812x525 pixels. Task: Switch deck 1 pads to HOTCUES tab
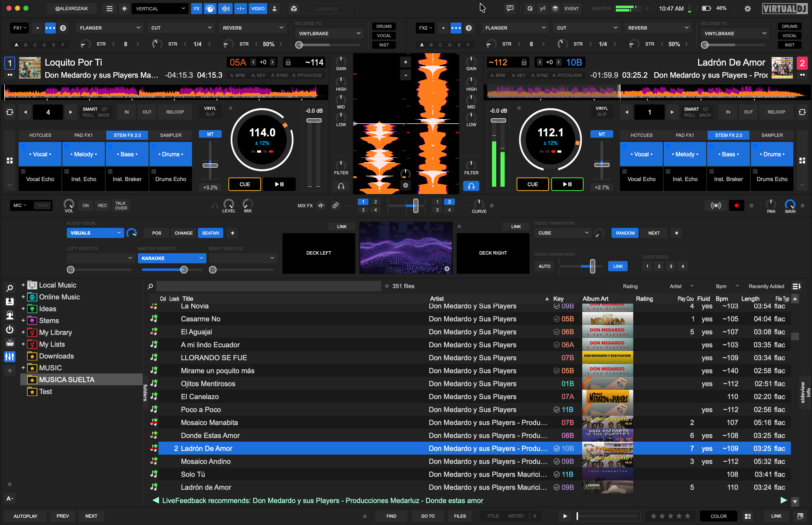pyautogui.click(x=40, y=135)
